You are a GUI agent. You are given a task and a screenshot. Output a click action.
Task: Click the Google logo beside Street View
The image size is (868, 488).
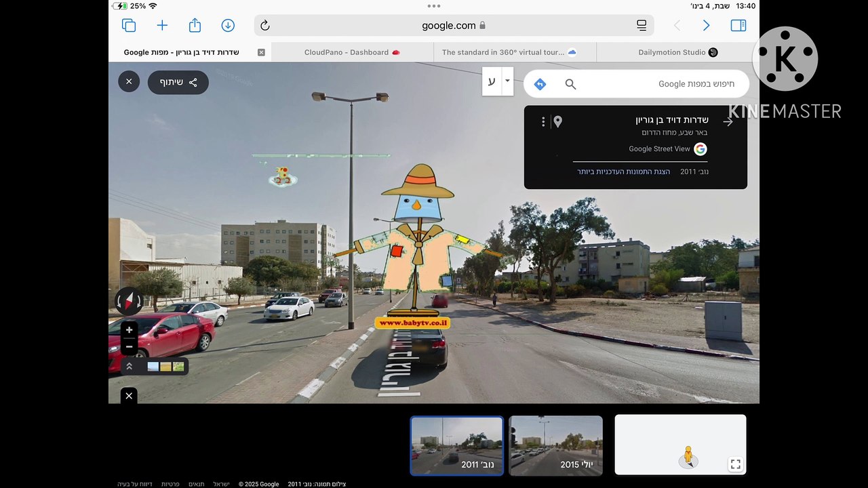pyautogui.click(x=701, y=149)
